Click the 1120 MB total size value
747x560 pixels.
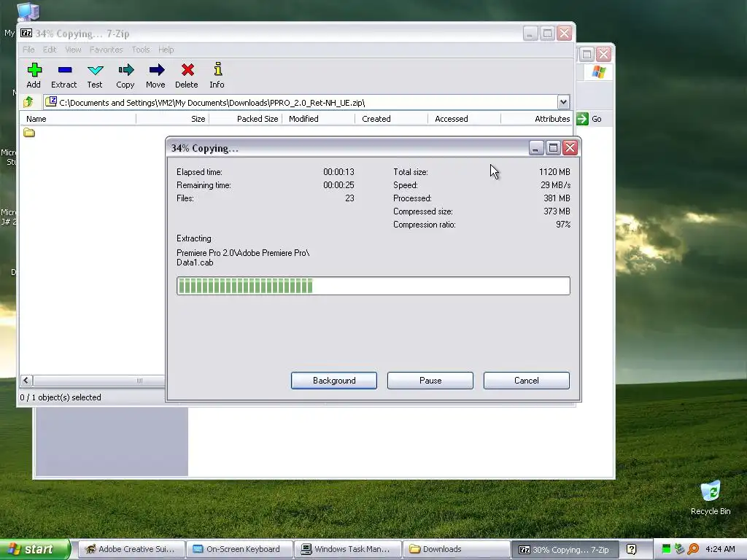click(554, 172)
